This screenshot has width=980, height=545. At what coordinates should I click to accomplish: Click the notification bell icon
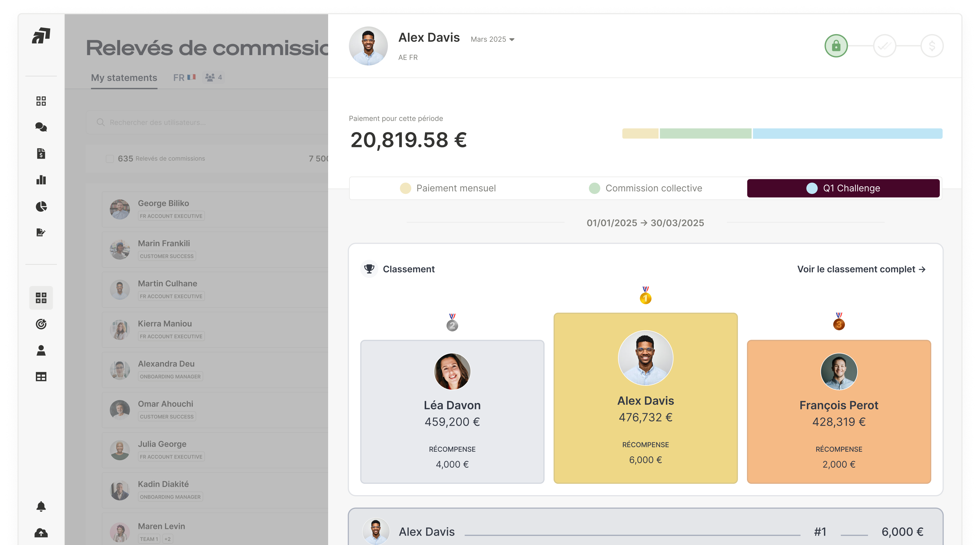[x=41, y=506]
